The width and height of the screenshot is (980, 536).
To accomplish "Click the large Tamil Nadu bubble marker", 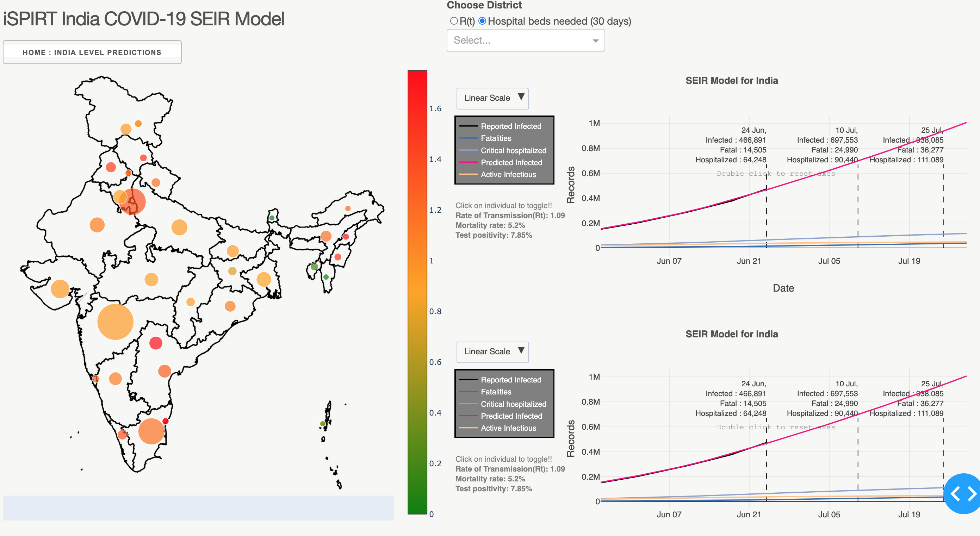I will 151,431.
